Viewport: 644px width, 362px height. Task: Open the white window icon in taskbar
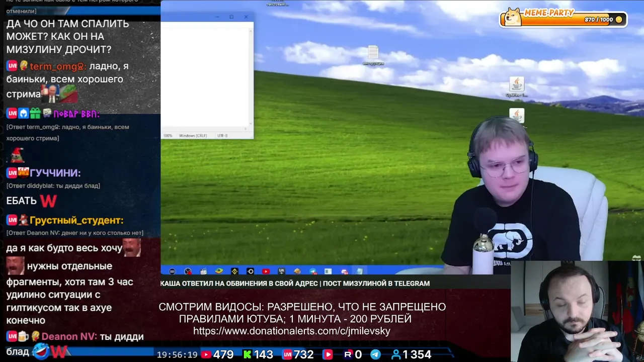(328, 271)
